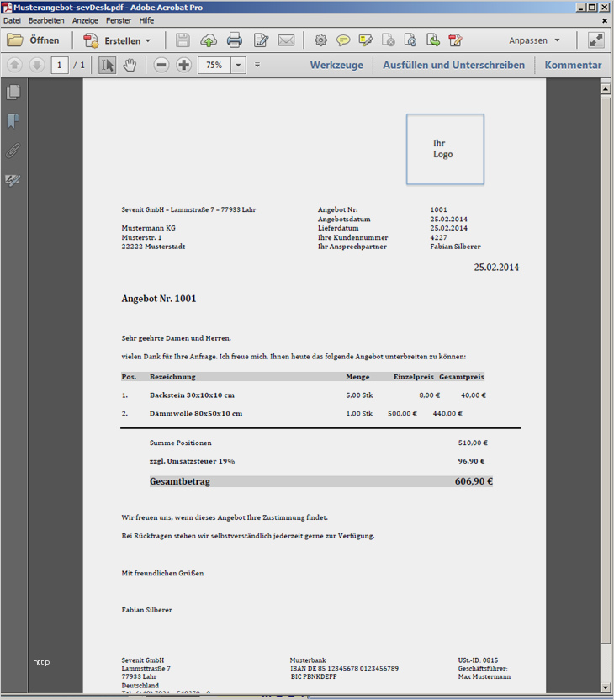This screenshot has width=614, height=700.
Task: Click the Erstellen create PDF icon
Action: (x=91, y=40)
